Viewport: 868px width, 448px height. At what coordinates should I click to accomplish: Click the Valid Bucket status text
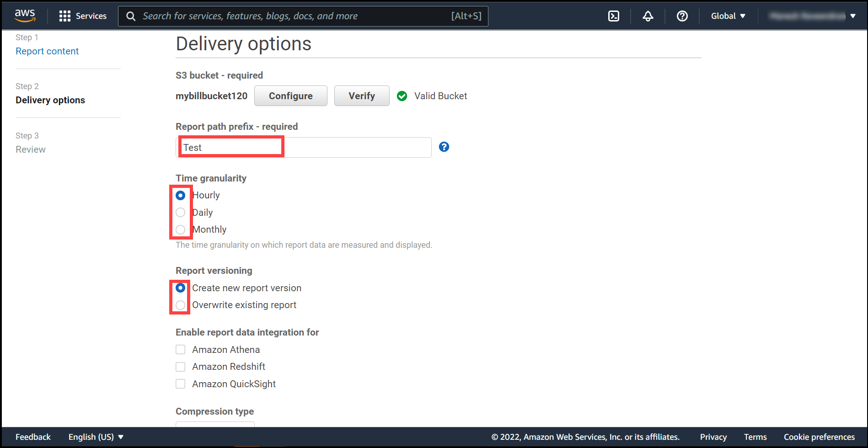tap(440, 96)
